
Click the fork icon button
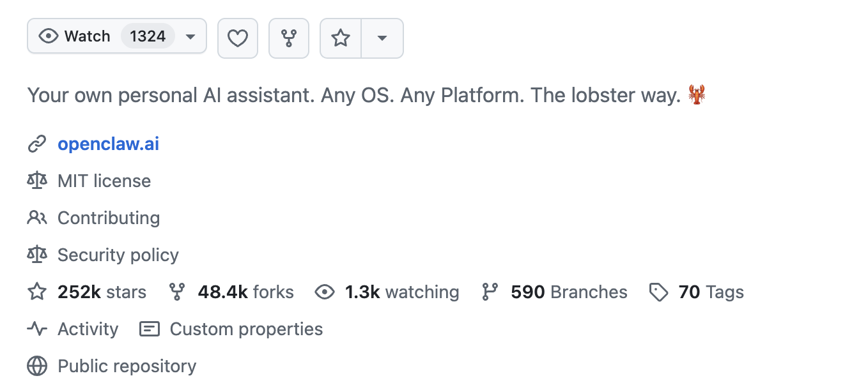[x=288, y=38]
